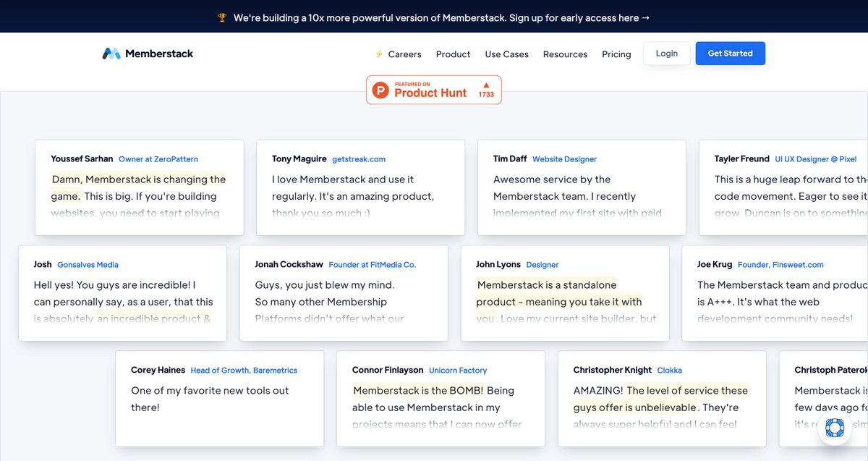The width and height of the screenshot is (868, 461).
Task: Click 'Website Designer' beside Tim Daff
Action: tap(564, 159)
